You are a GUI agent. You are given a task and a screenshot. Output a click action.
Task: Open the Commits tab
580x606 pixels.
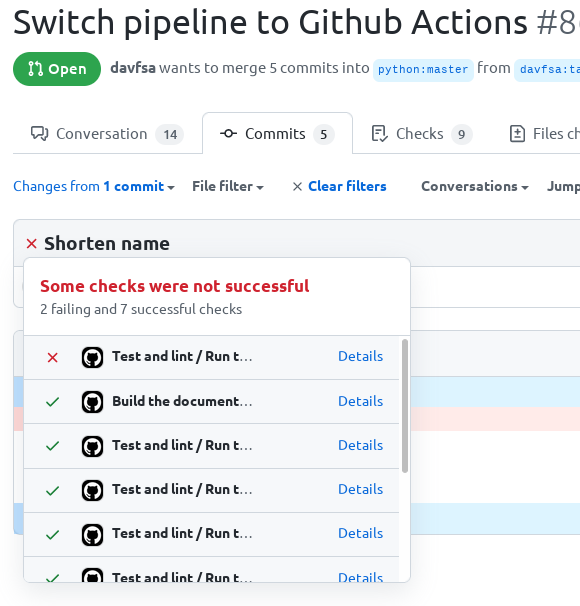click(x=277, y=134)
